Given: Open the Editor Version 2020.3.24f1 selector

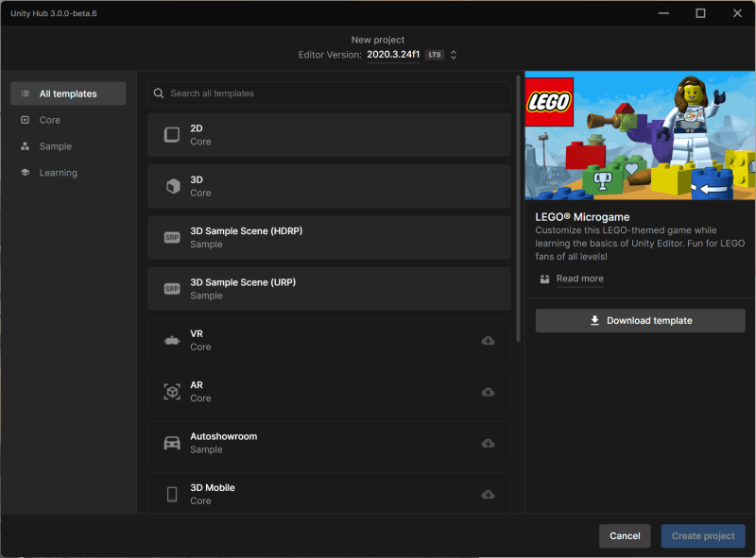Looking at the screenshot, I should click(393, 55).
